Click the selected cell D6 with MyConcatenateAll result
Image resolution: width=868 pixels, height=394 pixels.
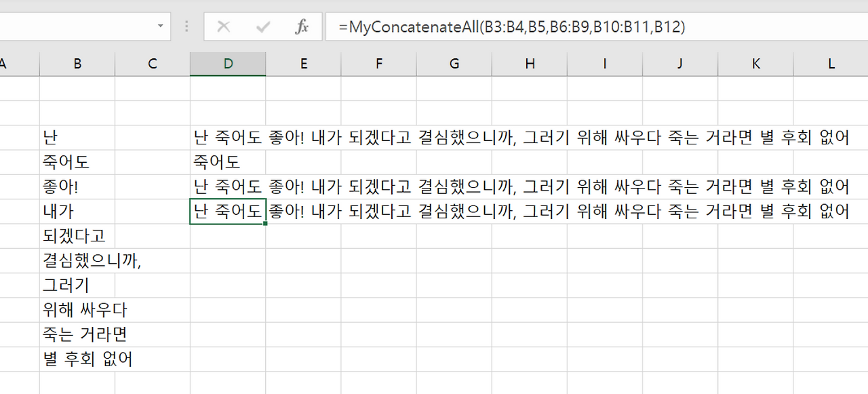pos(228,211)
